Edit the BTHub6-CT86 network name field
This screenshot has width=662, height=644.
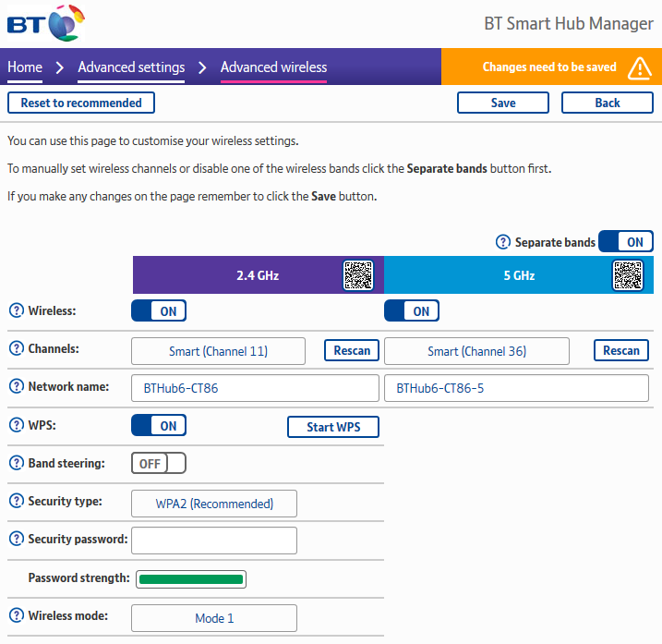(x=255, y=388)
